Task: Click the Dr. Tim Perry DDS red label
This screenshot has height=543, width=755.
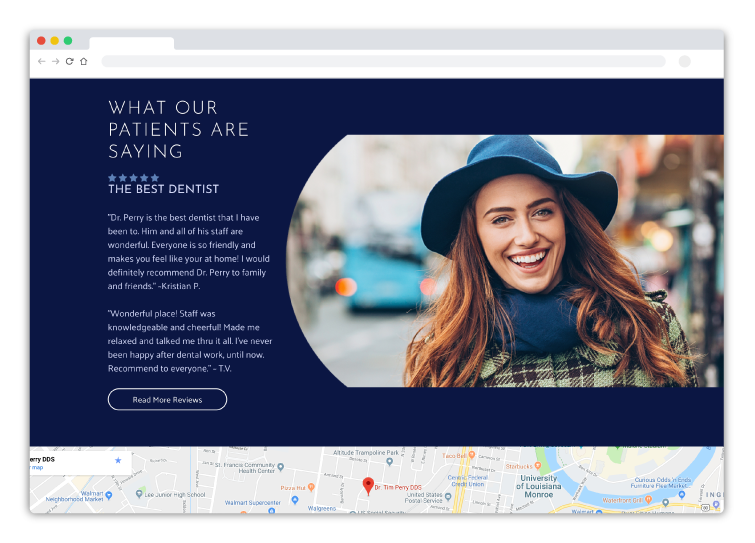Action: [x=398, y=487]
